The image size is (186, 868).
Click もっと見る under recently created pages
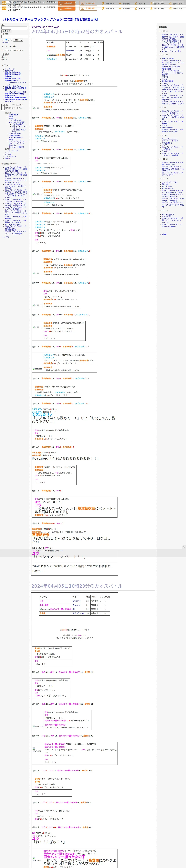point(5,237)
